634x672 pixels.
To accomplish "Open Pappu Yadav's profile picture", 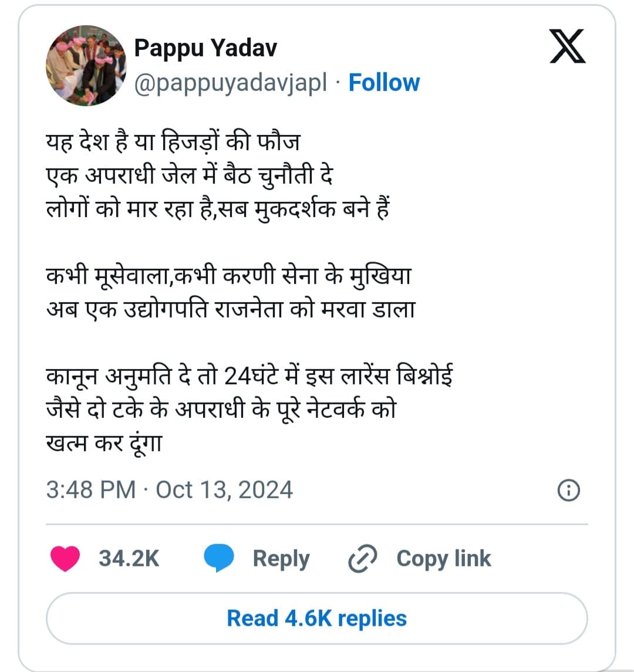I will (x=86, y=65).
